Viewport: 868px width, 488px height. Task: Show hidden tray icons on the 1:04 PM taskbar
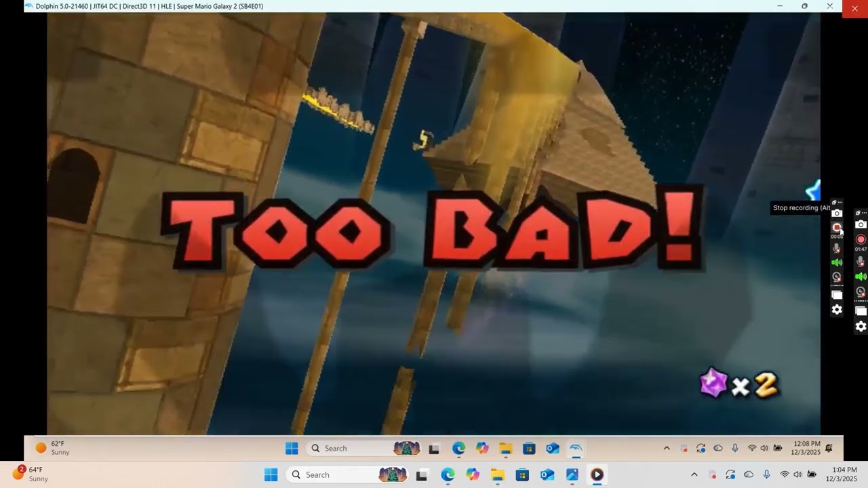[x=694, y=474]
